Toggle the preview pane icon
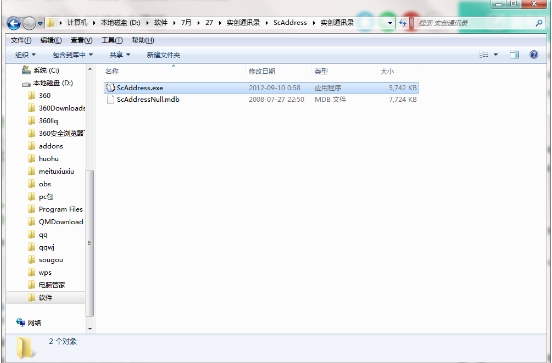This screenshot has width=552, height=363. [514, 55]
